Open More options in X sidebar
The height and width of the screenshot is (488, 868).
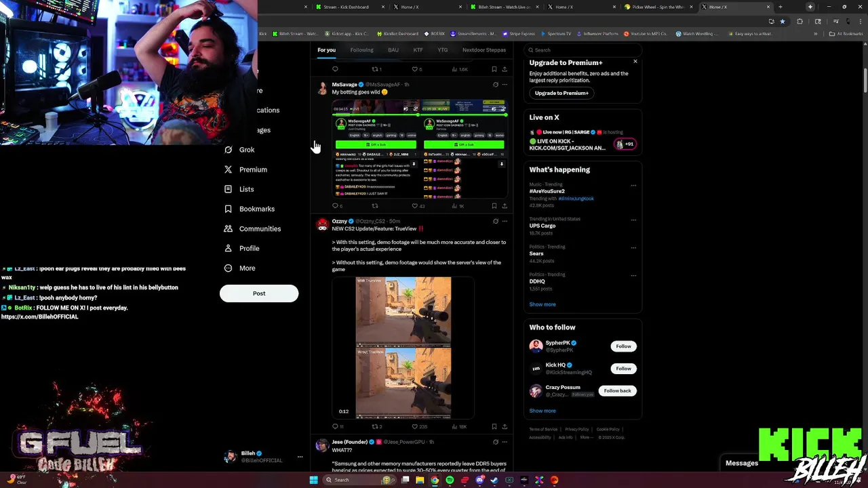[x=239, y=268]
